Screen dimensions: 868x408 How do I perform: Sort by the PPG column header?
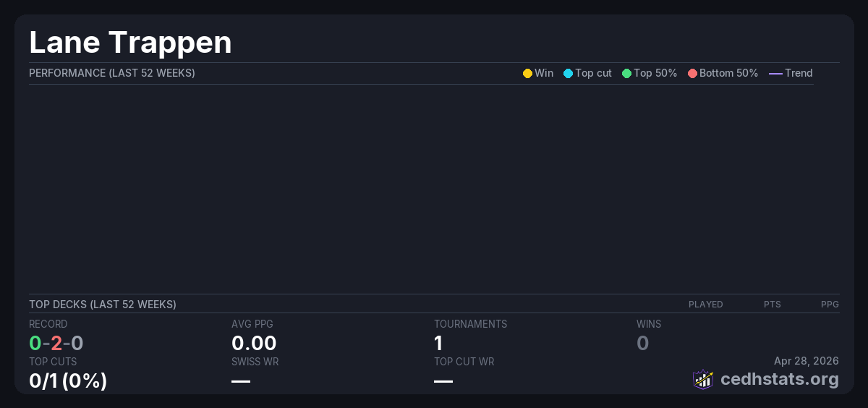click(x=830, y=305)
